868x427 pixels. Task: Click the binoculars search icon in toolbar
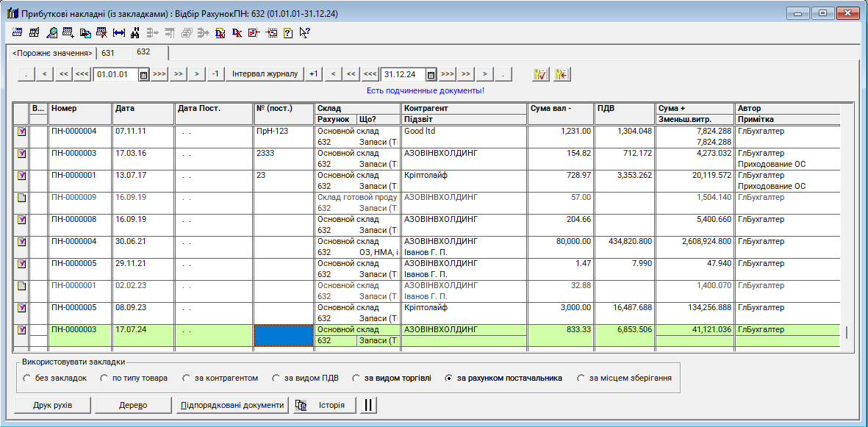134,32
